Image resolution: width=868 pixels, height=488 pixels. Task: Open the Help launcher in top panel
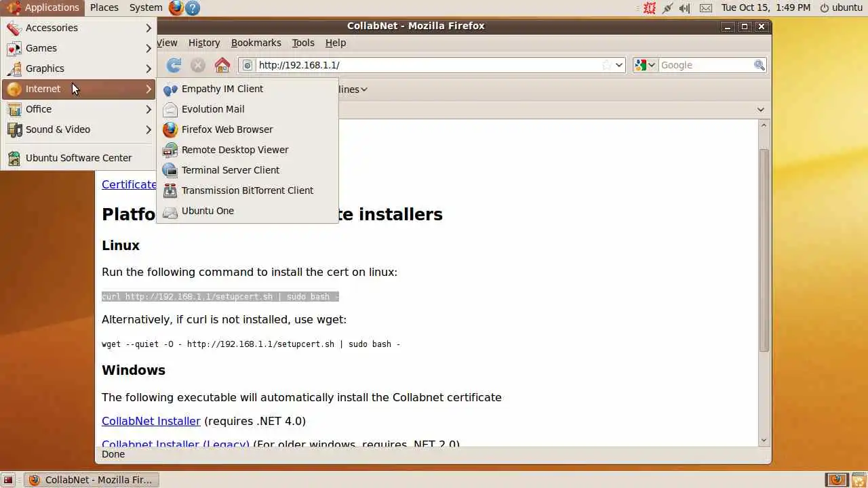tap(193, 7)
